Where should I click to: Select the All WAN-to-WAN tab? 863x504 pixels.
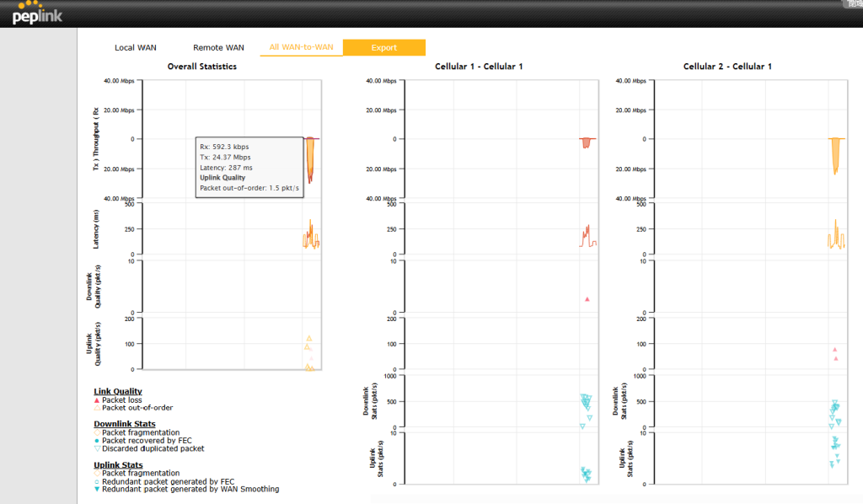point(301,48)
